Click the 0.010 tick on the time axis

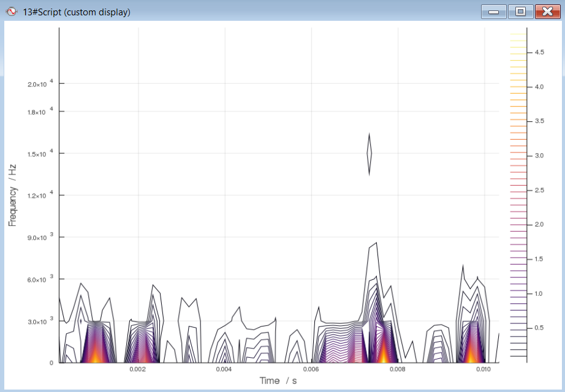(483, 370)
